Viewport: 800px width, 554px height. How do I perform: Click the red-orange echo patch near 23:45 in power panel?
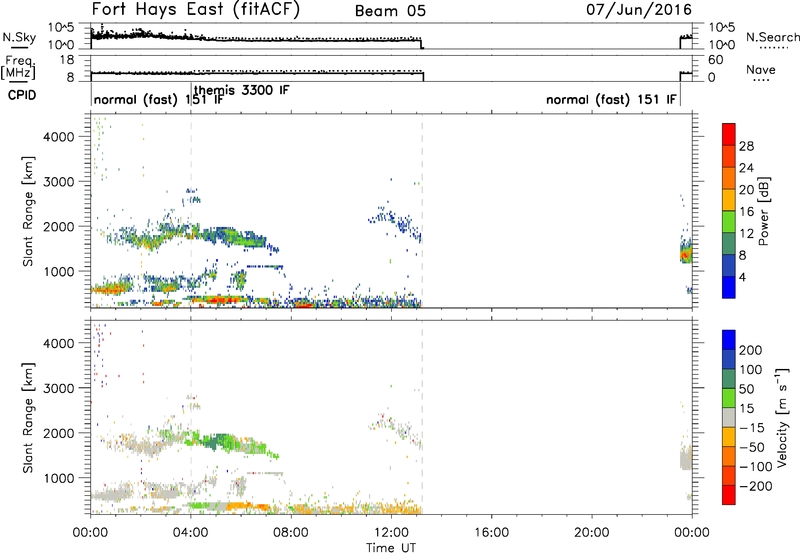coord(685,253)
